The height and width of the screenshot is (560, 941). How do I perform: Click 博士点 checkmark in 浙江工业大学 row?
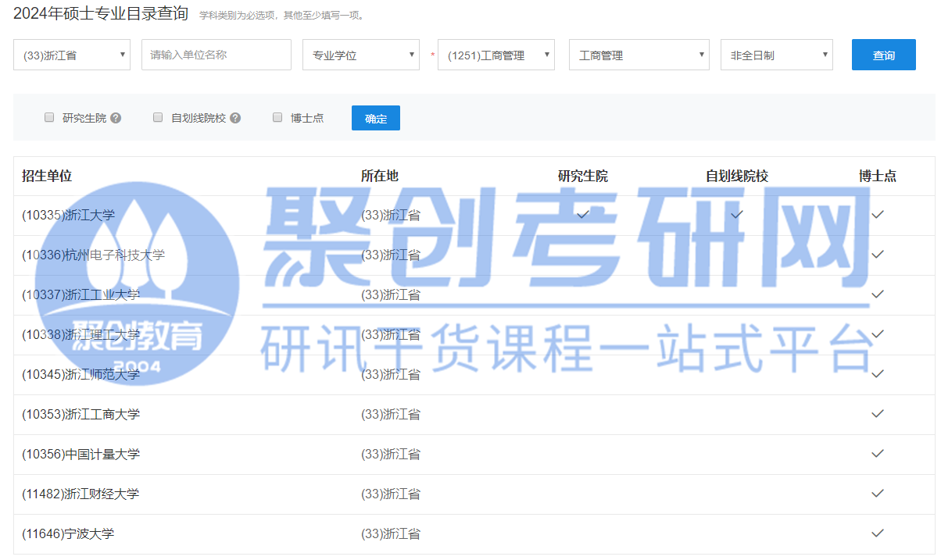pos(878,294)
